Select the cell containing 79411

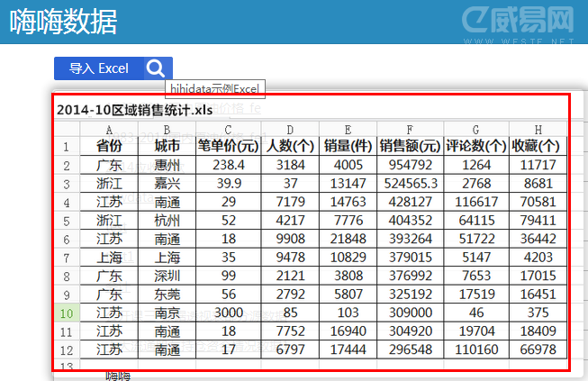coord(538,221)
